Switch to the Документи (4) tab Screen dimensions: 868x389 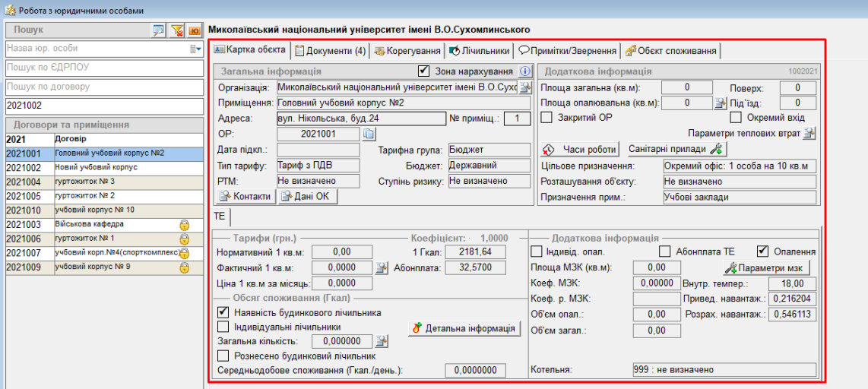point(331,51)
